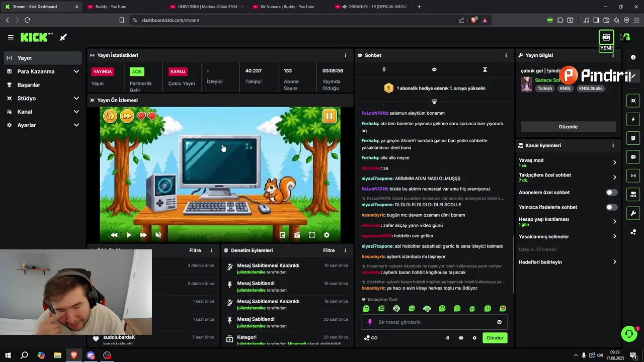The width and height of the screenshot is (644, 362).
Task: Open Takipçilere özel sohbet options
Action: point(568,177)
